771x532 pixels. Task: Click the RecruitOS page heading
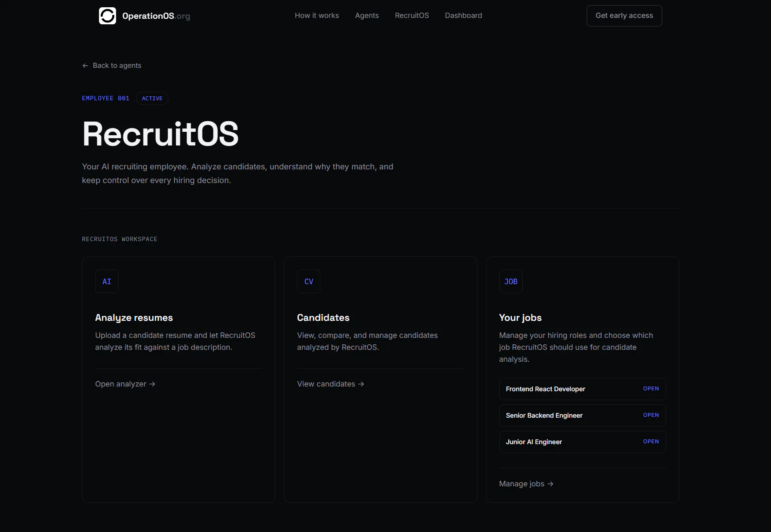pyautogui.click(x=160, y=134)
